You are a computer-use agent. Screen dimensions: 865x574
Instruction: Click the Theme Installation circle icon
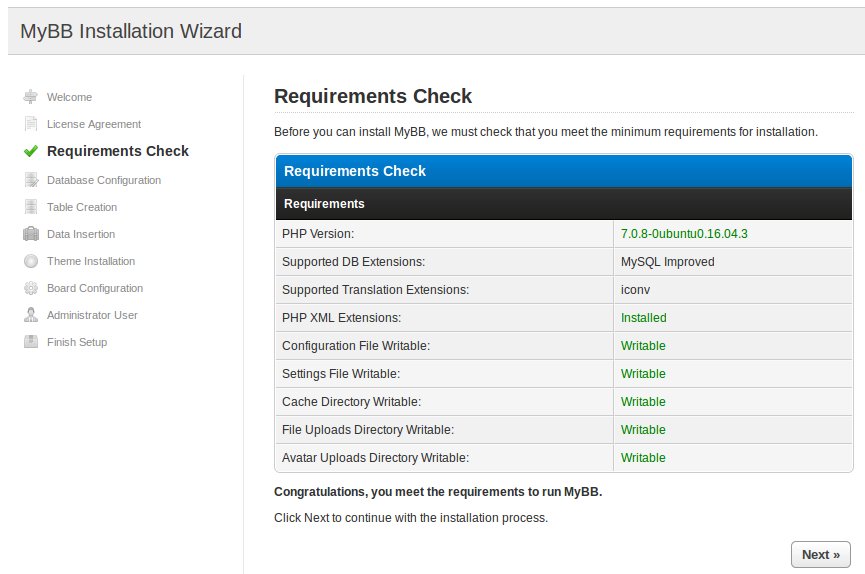[x=31, y=261]
